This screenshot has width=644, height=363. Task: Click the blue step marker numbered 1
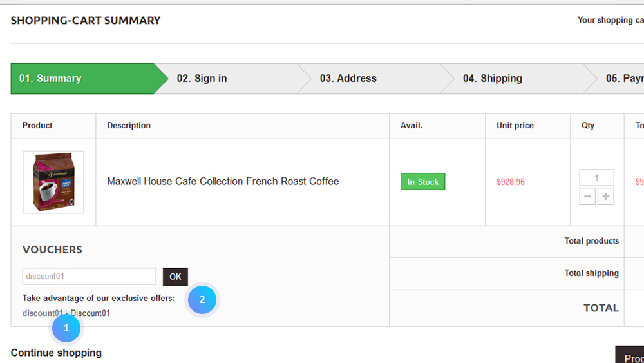66,328
